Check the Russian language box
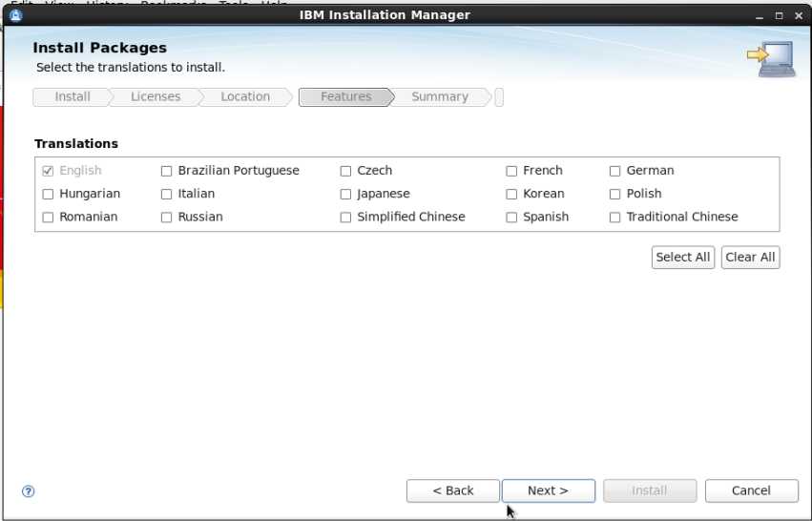The width and height of the screenshot is (812, 521). click(166, 217)
